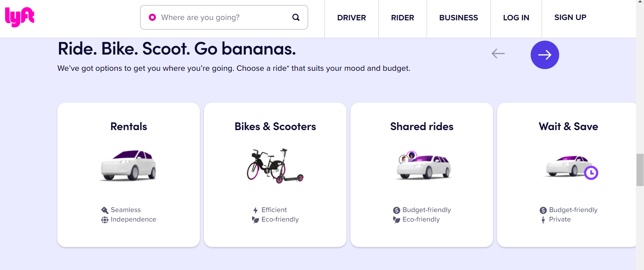Click the Eco-friendly icon under Bikes & Scooters
This screenshot has height=270, width=644.
255,219
